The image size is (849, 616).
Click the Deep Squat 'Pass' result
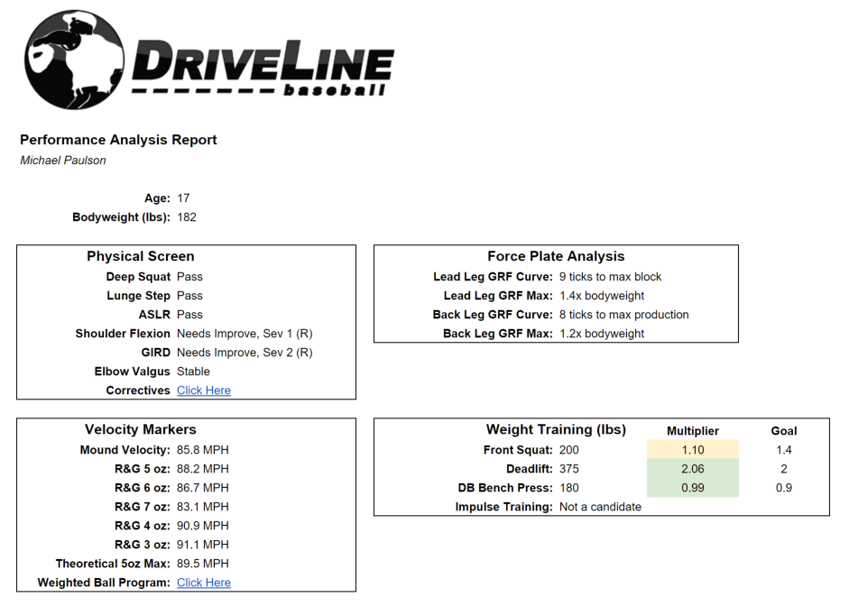[x=189, y=277]
